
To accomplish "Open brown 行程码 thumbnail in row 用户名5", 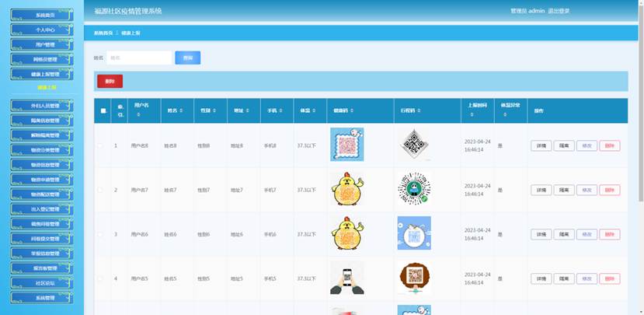I will pos(414,278).
